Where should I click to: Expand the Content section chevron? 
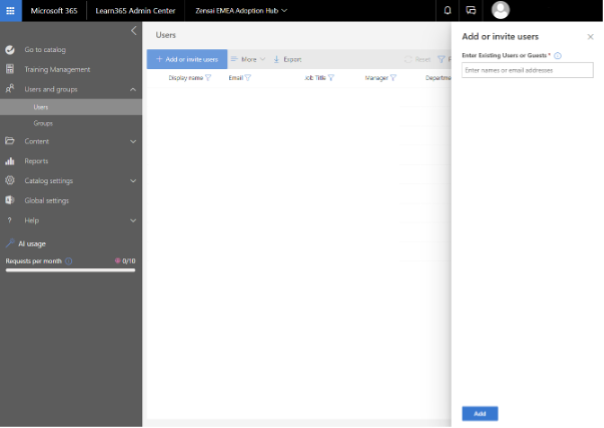(133, 141)
